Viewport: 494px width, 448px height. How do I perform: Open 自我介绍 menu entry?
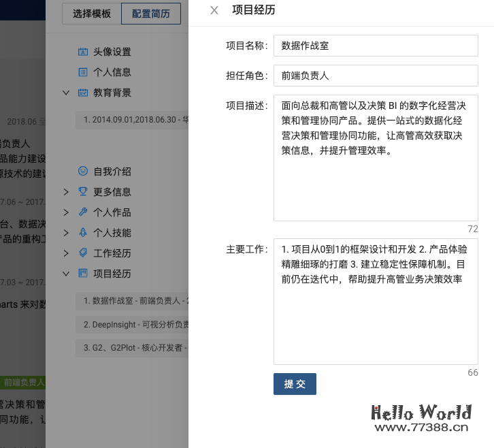click(x=112, y=172)
